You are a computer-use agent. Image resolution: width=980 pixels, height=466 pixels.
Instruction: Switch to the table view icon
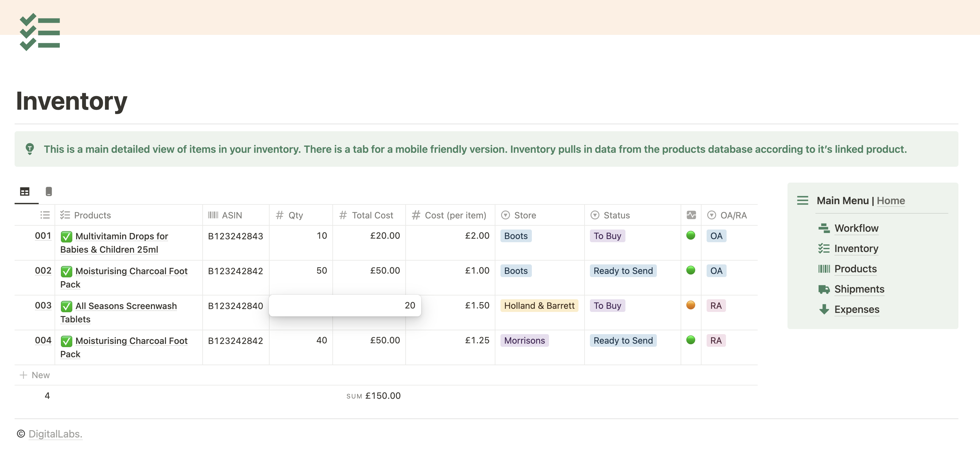coord(25,191)
